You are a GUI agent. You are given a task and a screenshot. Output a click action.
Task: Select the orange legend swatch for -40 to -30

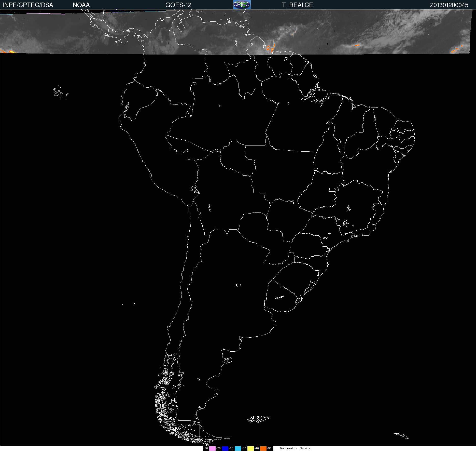point(263,448)
